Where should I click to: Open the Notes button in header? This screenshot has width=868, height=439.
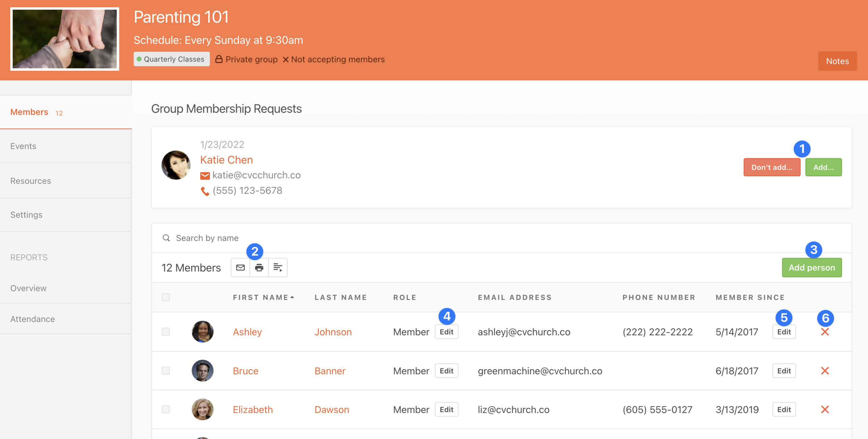[x=837, y=61]
